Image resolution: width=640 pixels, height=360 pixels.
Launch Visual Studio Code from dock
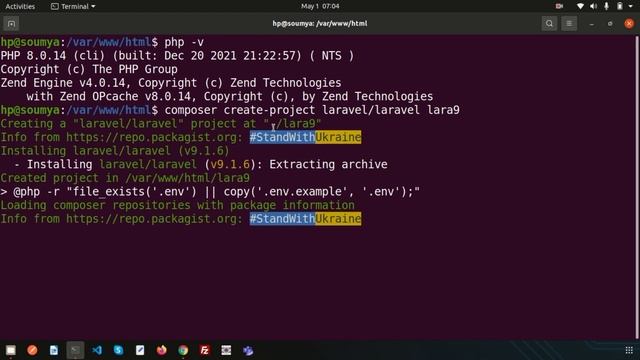(97, 350)
